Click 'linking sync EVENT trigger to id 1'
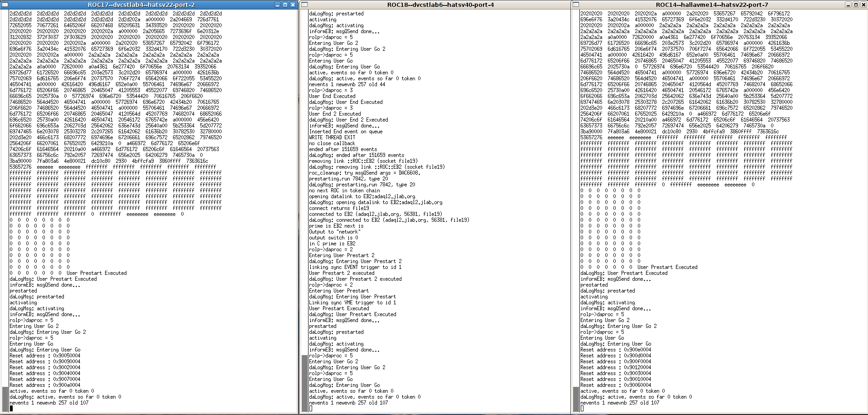868x415 pixels. pos(355,267)
